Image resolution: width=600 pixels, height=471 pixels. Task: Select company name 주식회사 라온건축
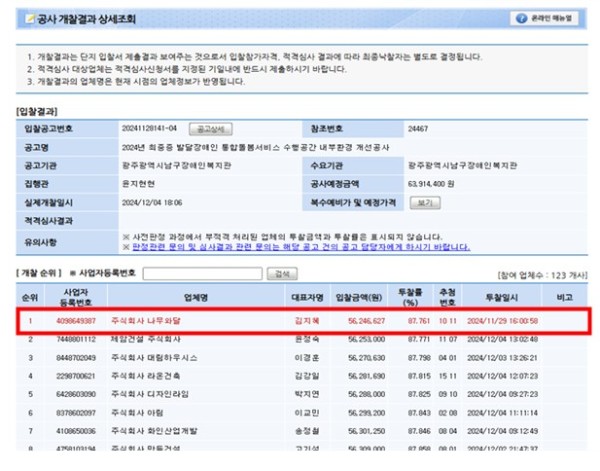point(146,376)
